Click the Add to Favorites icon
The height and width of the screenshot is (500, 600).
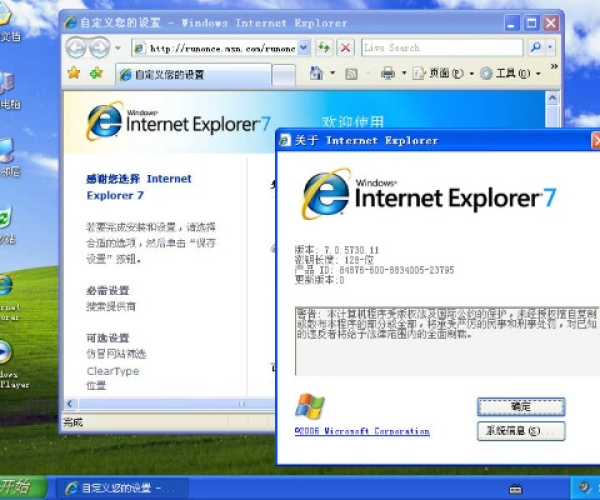96,73
